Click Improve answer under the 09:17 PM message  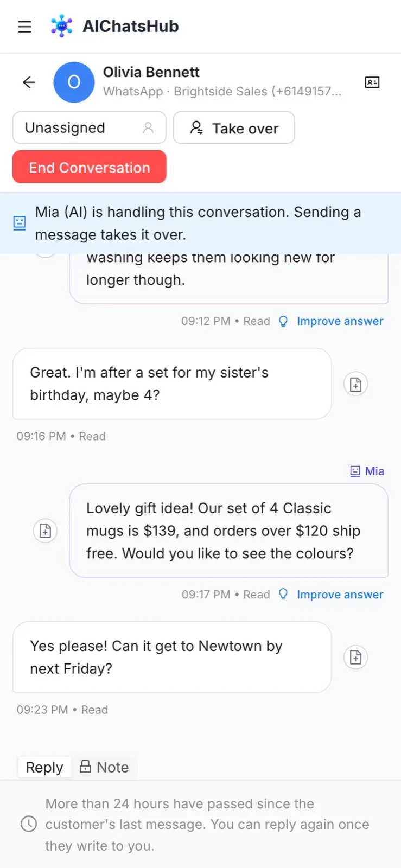(340, 595)
